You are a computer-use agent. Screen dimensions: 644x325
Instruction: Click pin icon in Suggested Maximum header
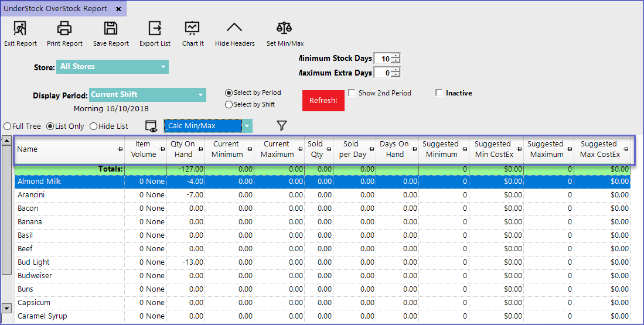(570, 149)
